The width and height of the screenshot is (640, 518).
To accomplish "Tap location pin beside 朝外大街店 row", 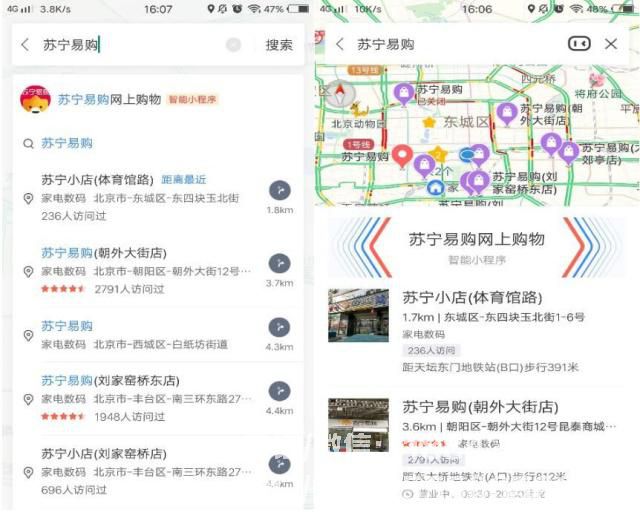I will coord(28,271).
